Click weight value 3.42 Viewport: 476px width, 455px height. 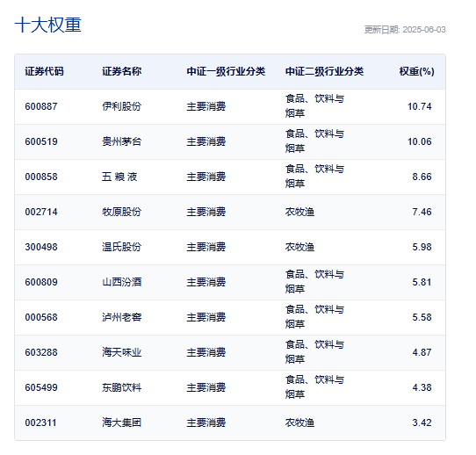pos(422,422)
